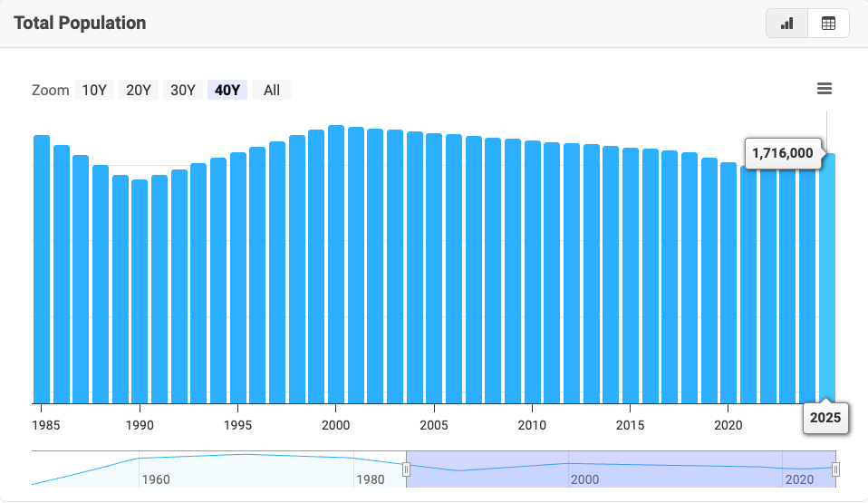Click the left navigator range handle
The image size is (868, 503).
point(406,469)
